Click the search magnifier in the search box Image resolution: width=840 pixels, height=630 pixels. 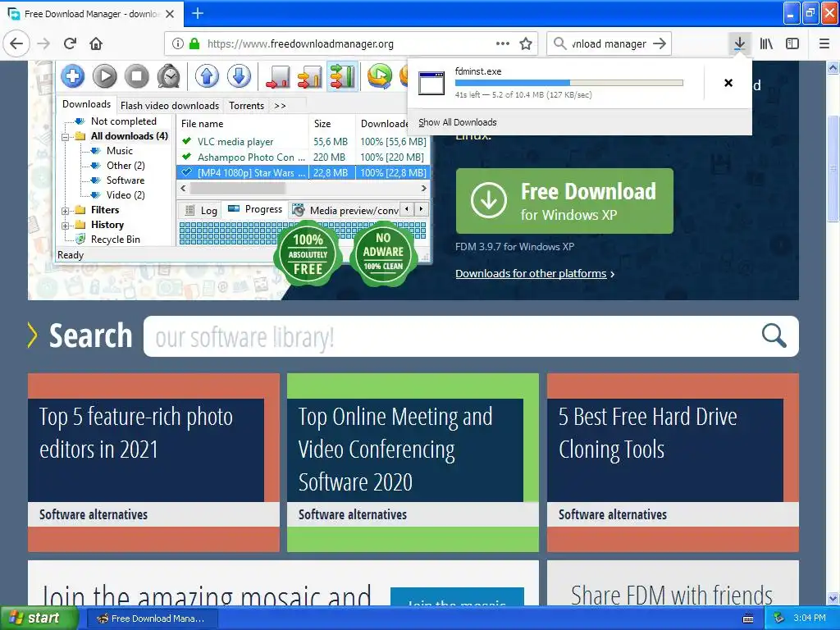[x=559, y=43]
